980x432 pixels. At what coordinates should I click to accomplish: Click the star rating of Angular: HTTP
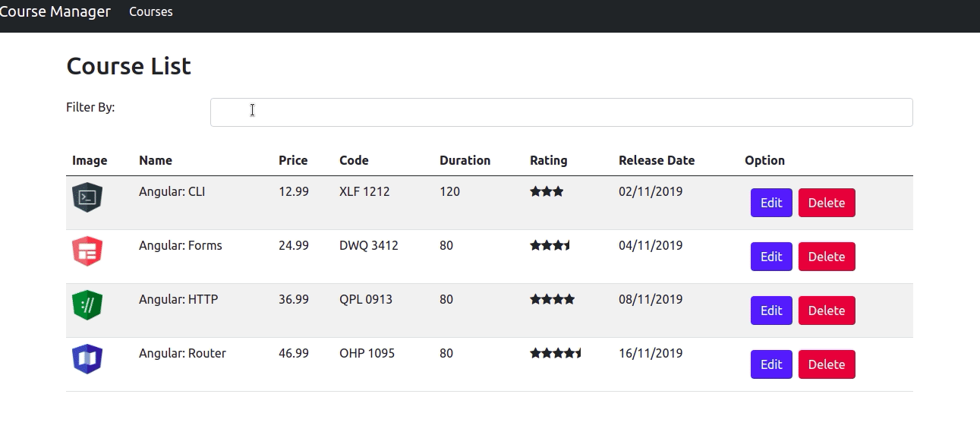pos(553,299)
